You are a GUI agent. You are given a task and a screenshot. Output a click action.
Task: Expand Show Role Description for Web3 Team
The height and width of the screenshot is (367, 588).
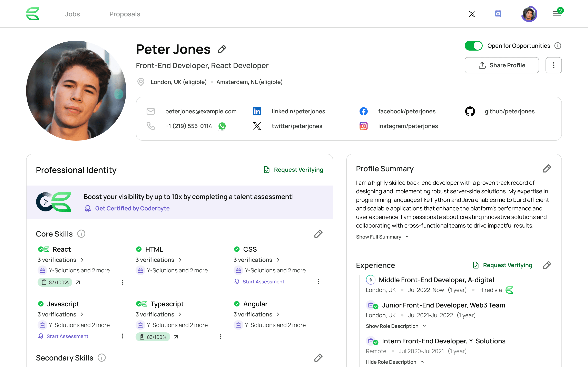coord(395,326)
